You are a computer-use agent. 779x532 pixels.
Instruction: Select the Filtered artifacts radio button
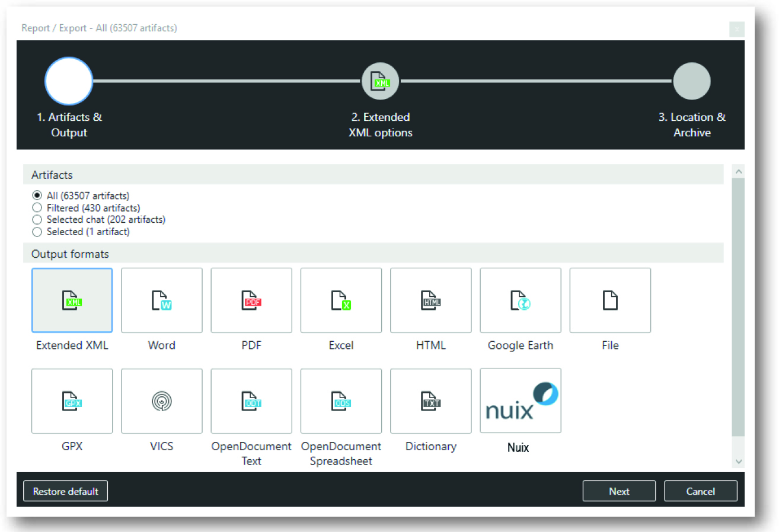37,207
